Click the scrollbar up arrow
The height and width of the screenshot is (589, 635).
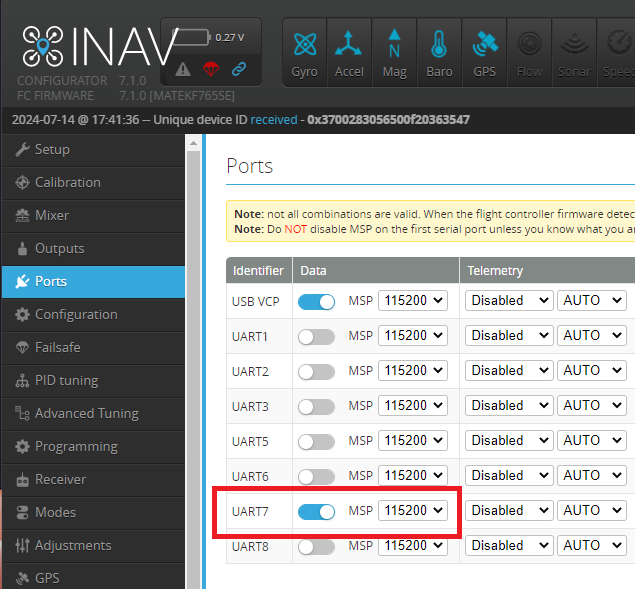pos(194,143)
